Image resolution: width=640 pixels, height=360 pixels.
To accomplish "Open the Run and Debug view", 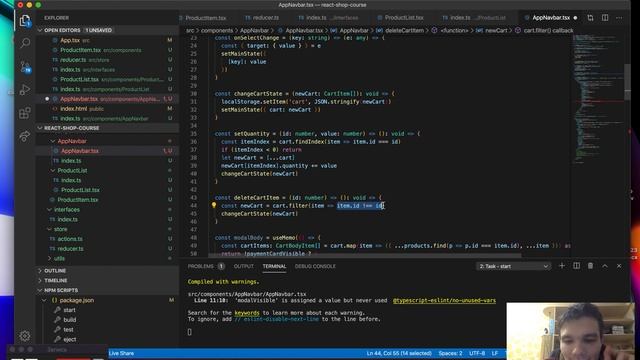I will click(x=25, y=89).
